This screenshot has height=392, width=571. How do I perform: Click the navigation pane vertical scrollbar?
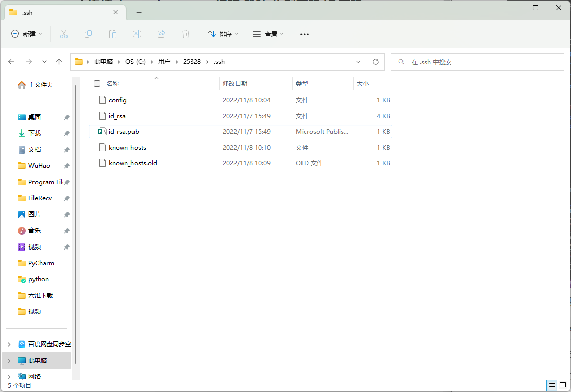click(x=76, y=223)
